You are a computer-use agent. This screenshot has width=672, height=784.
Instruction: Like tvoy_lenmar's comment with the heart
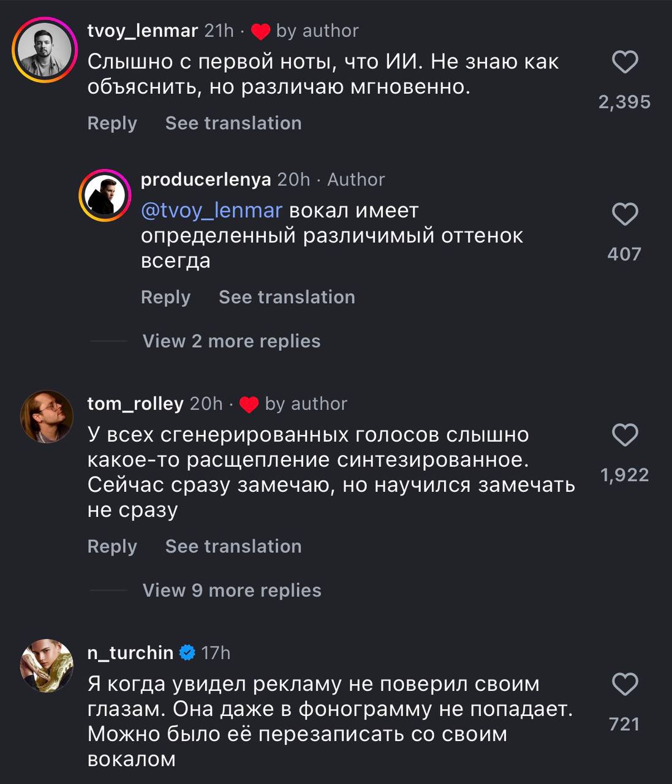[625, 62]
